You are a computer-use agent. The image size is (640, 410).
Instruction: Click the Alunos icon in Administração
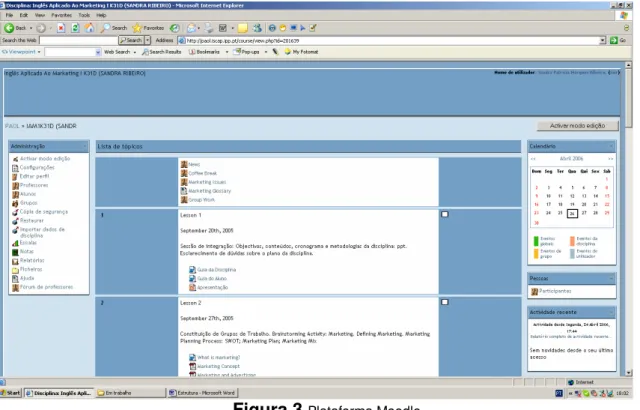click(x=16, y=195)
